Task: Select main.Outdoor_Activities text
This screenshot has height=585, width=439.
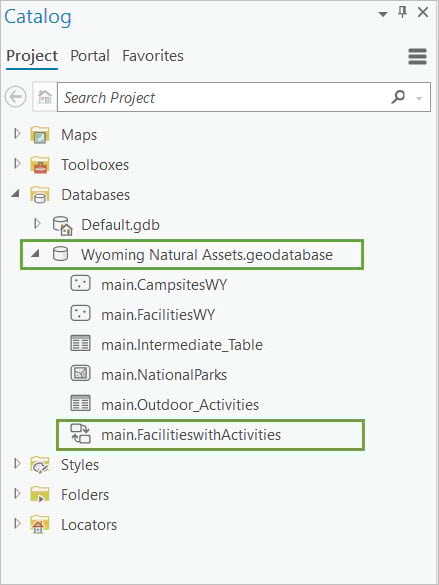Action: (x=180, y=405)
